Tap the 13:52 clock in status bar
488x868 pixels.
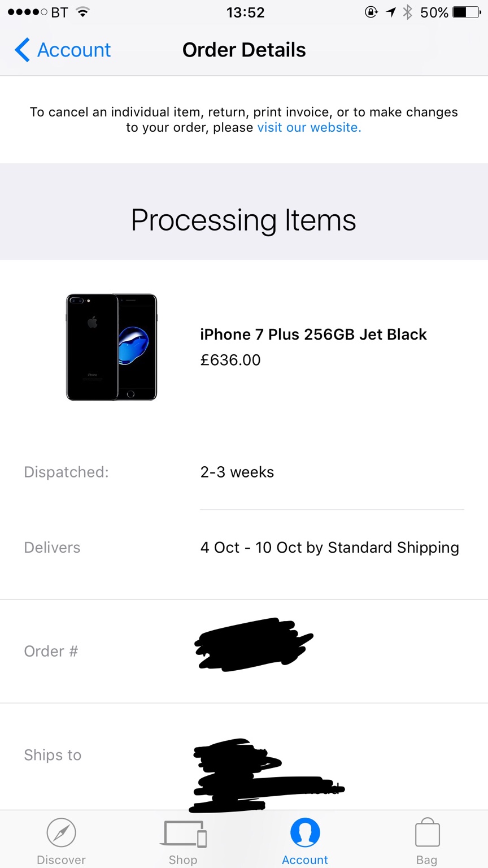point(245,12)
